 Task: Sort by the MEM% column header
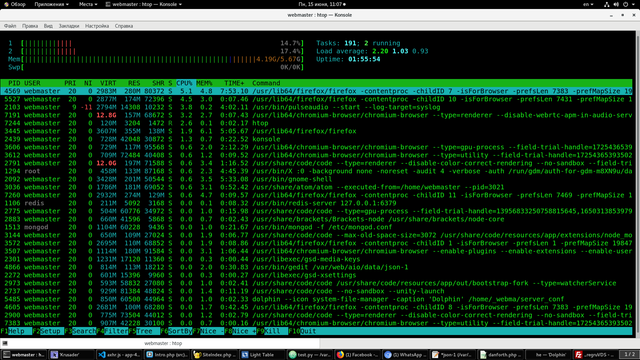[x=204, y=83]
